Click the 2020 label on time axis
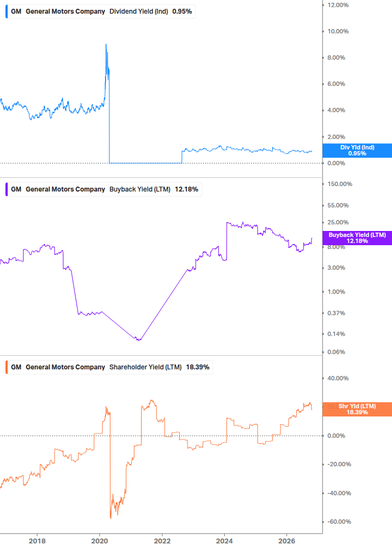 point(100,541)
